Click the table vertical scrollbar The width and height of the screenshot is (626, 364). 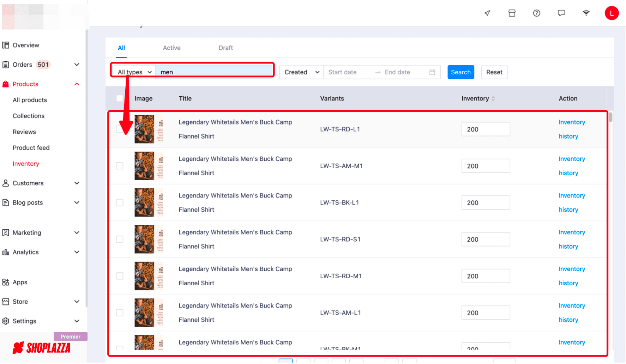[610, 117]
